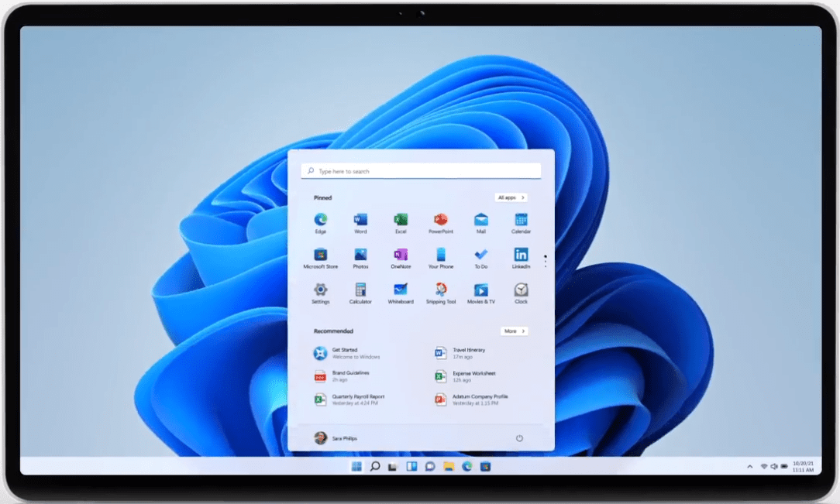Open the Brand Guidelines PDF

coord(342,376)
